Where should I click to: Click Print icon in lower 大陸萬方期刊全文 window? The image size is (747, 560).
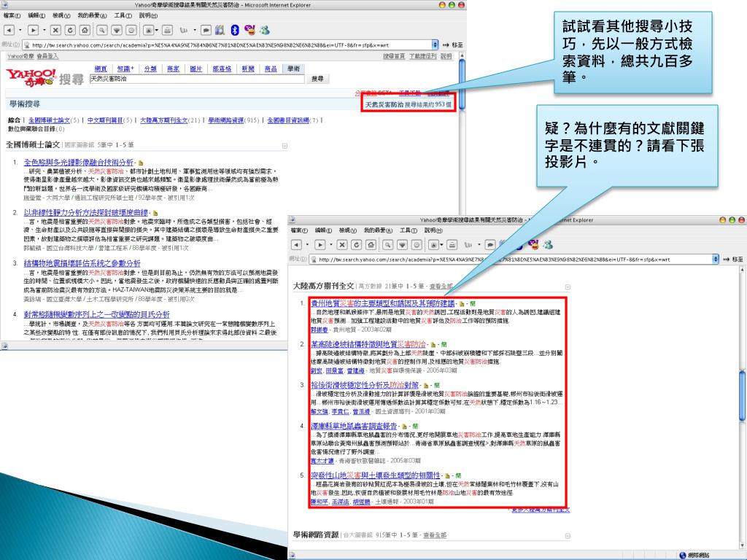pyautogui.click(x=452, y=245)
